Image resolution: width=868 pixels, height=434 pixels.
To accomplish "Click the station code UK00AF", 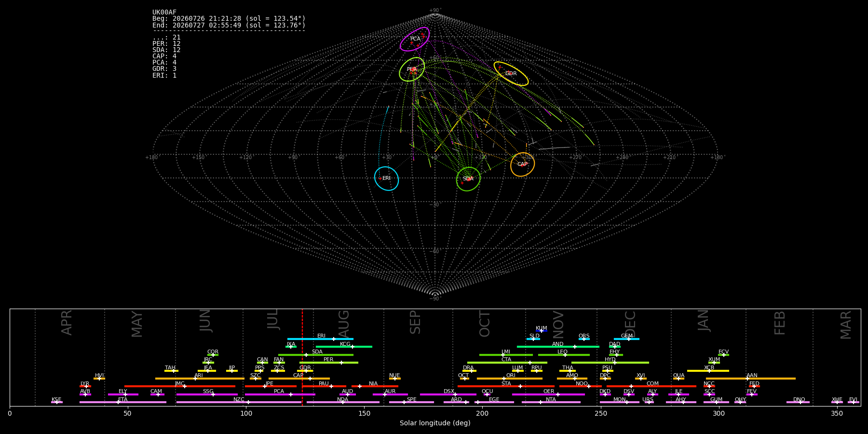I will click(x=164, y=13).
